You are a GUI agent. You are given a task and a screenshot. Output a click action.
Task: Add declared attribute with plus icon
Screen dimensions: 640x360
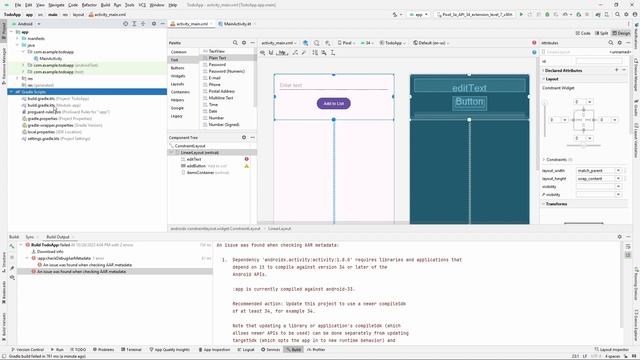coord(616,70)
